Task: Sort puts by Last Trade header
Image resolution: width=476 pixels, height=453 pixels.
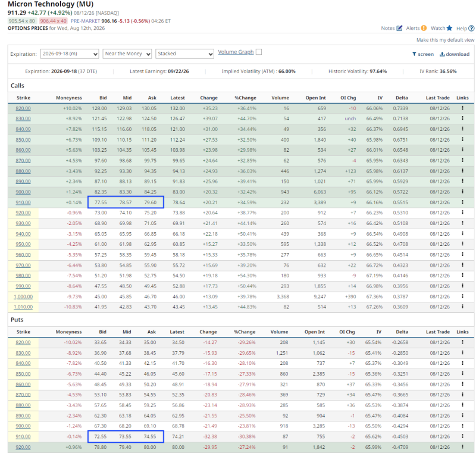Action: (438, 332)
